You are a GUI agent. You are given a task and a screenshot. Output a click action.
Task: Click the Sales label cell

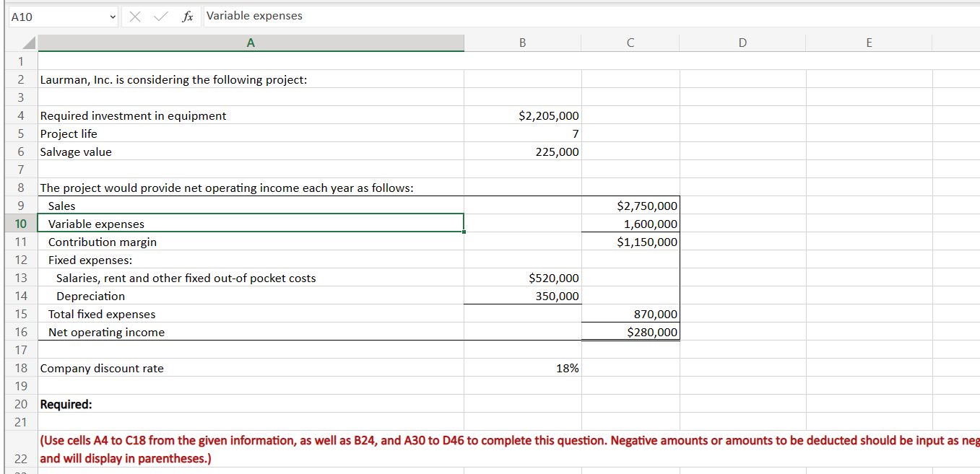(251, 206)
